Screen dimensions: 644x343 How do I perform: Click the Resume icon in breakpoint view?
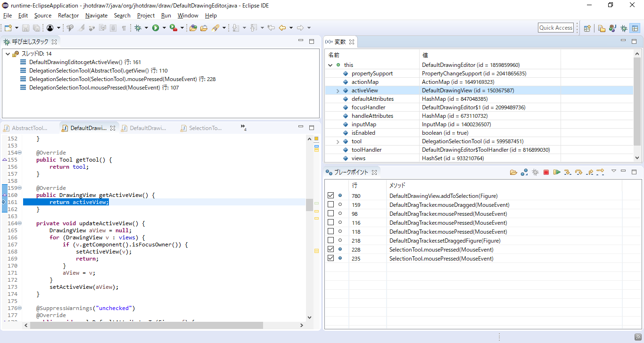pos(557,172)
